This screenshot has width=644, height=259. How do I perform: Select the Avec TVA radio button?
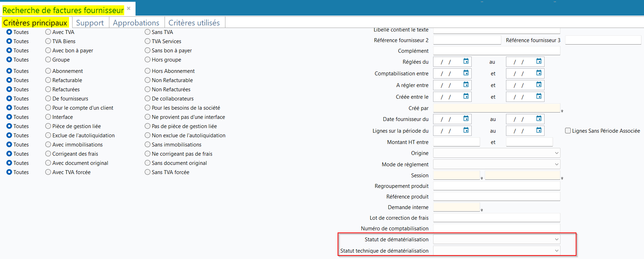click(x=48, y=32)
